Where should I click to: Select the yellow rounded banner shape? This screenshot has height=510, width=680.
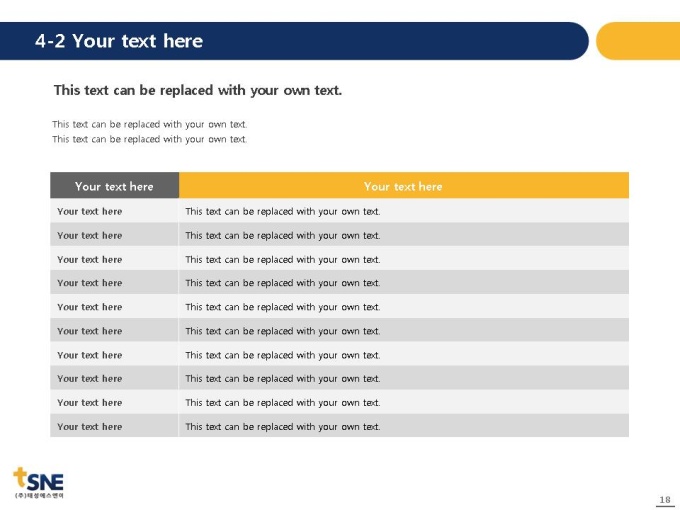tap(638, 41)
